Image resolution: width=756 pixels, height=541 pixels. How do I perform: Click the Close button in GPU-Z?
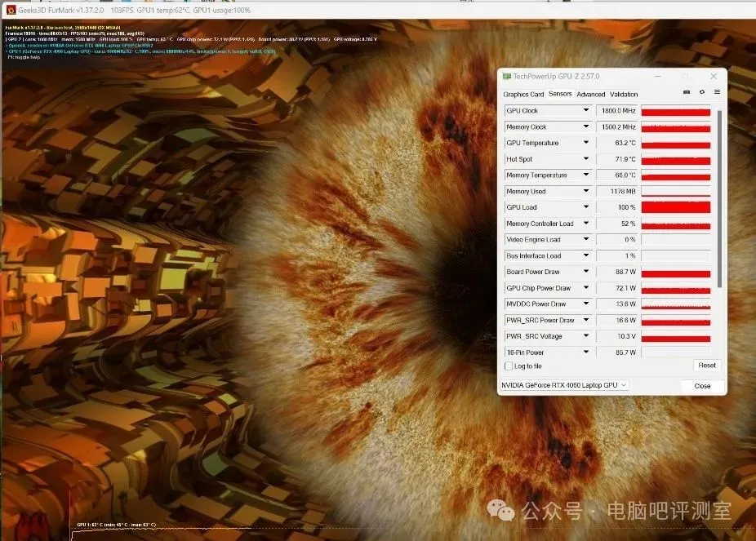[x=702, y=386]
